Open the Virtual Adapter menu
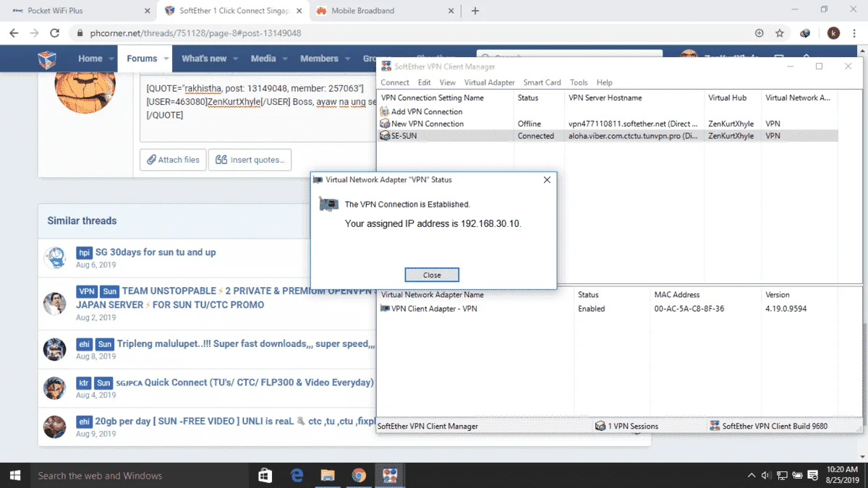 point(490,82)
